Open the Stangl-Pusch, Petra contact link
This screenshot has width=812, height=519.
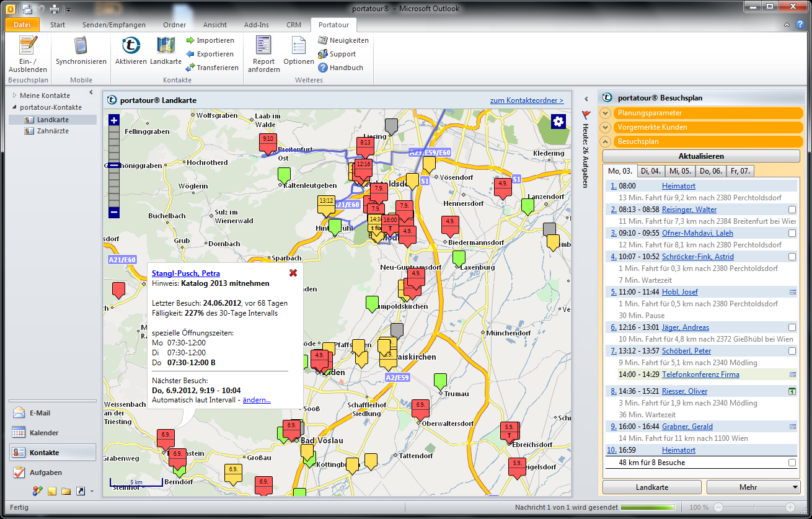tap(186, 273)
